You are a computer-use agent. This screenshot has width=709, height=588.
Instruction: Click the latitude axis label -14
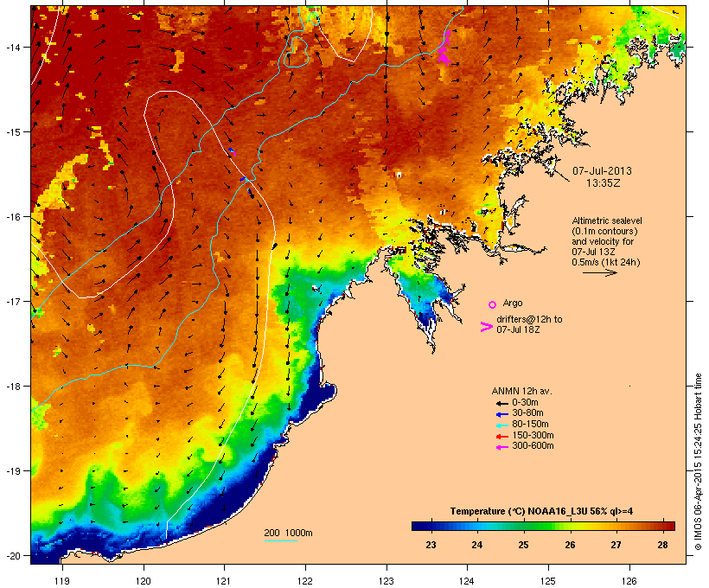(13, 47)
